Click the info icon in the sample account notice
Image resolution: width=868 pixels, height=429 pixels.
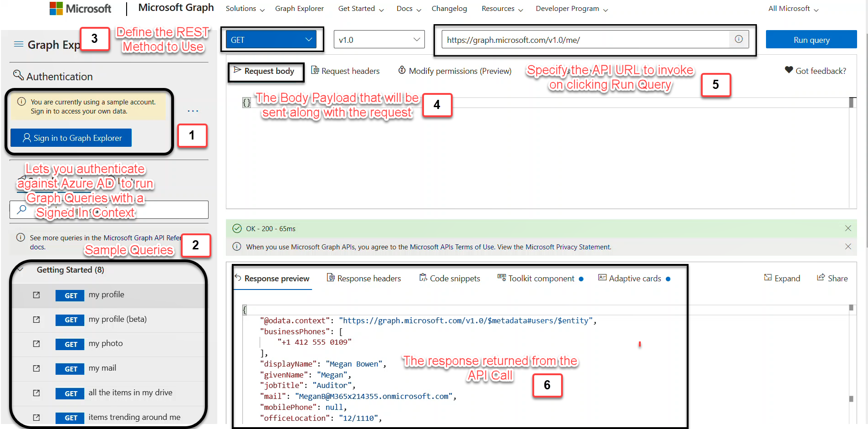(21, 102)
